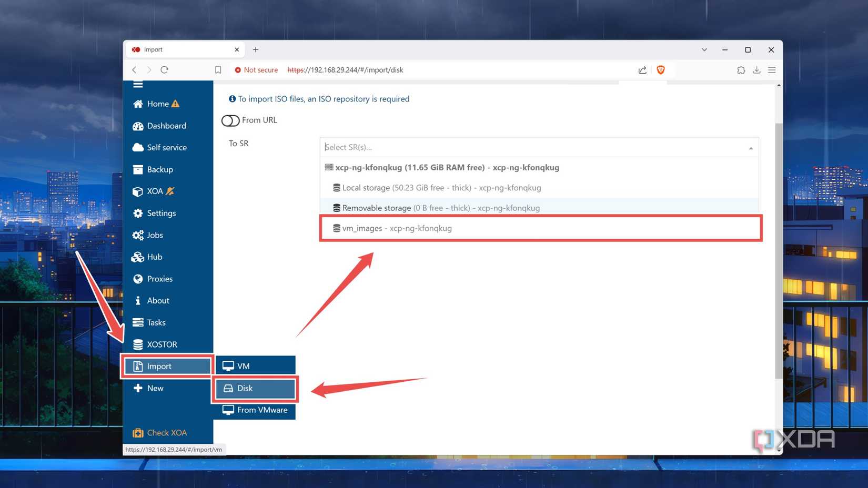Open the browser extensions icon
The width and height of the screenshot is (868, 488).
pos(741,70)
